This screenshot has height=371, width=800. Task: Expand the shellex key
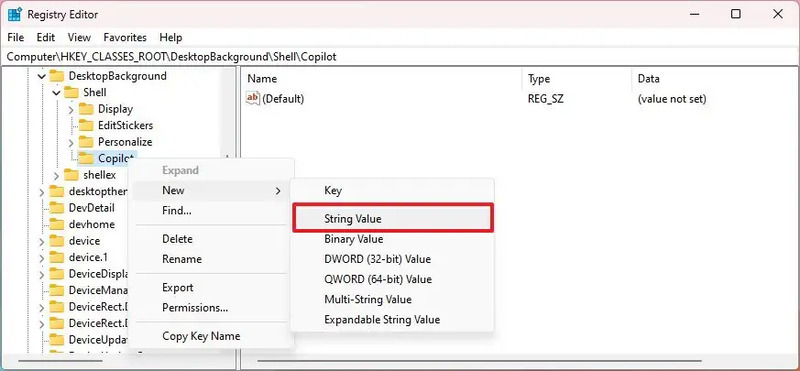56,175
